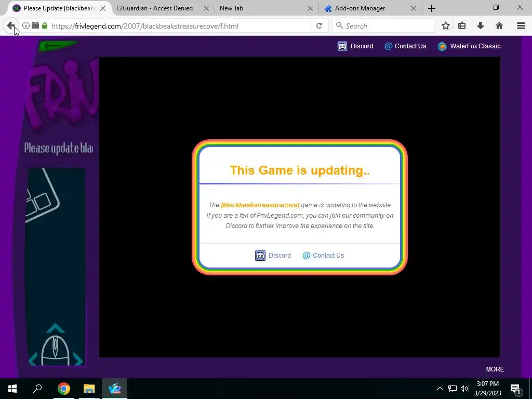Open Discord link in page header
The width and height of the screenshot is (532, 399).
pyautogui.click(x=355, y=46)
